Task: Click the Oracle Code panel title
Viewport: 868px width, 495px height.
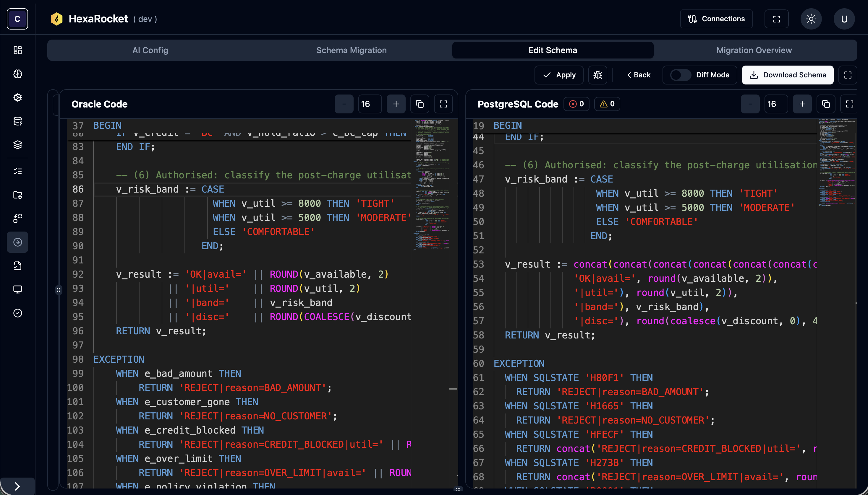Action: point(99,104)
